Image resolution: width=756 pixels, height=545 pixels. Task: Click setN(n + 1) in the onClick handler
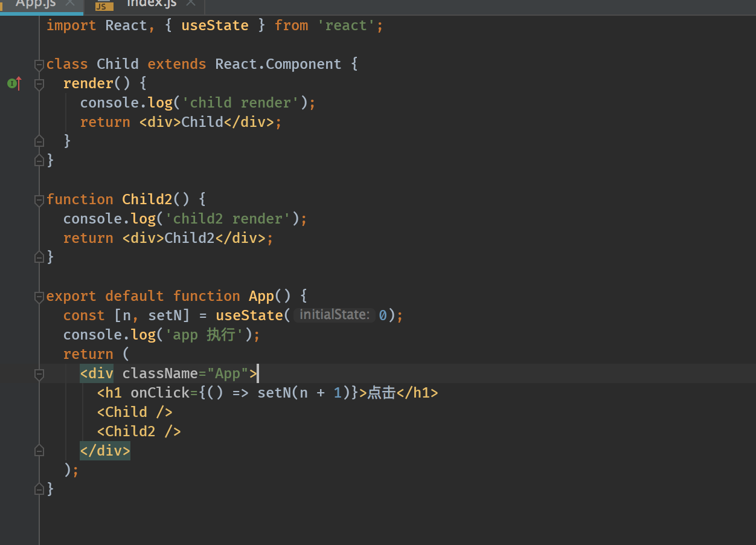303,393
